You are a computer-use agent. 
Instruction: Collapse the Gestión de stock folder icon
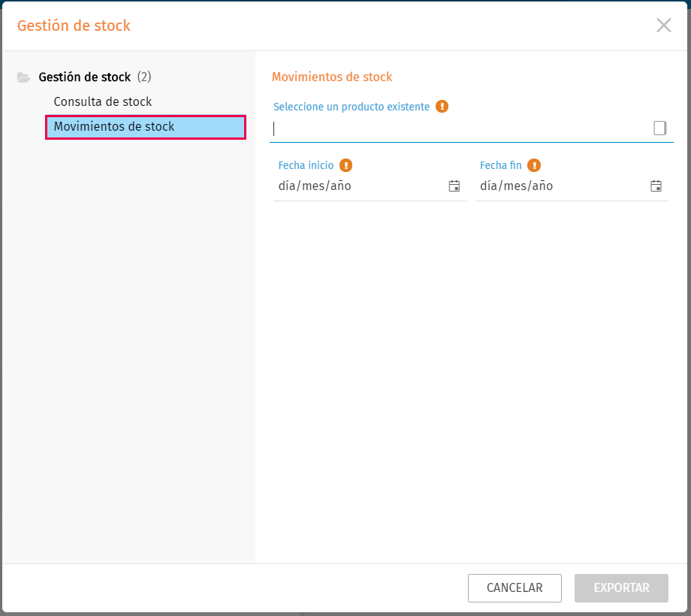pos(23,77)
